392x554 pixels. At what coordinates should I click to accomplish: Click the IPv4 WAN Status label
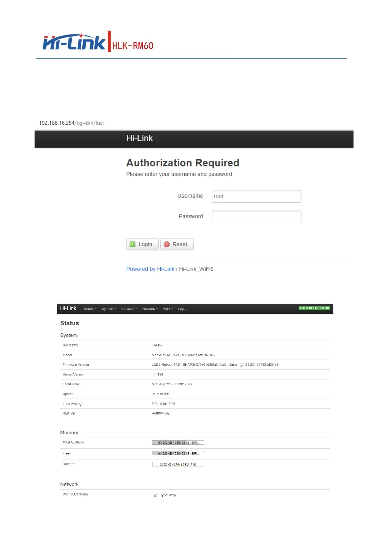coord(75,494)
